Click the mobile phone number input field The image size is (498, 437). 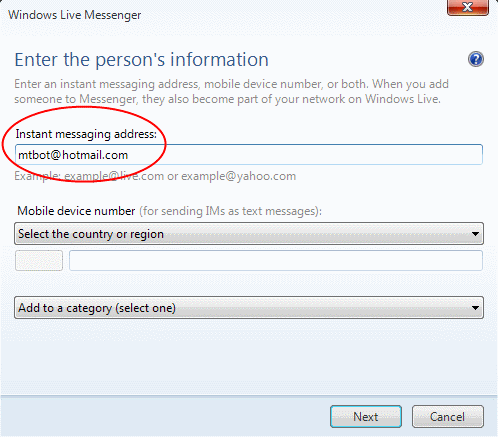[276, 261]
